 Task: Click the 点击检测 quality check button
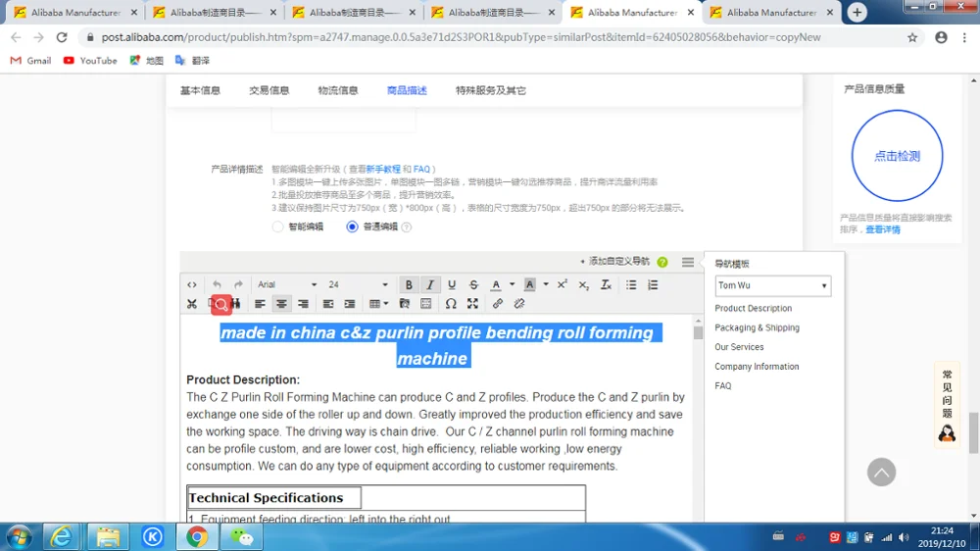897,156
